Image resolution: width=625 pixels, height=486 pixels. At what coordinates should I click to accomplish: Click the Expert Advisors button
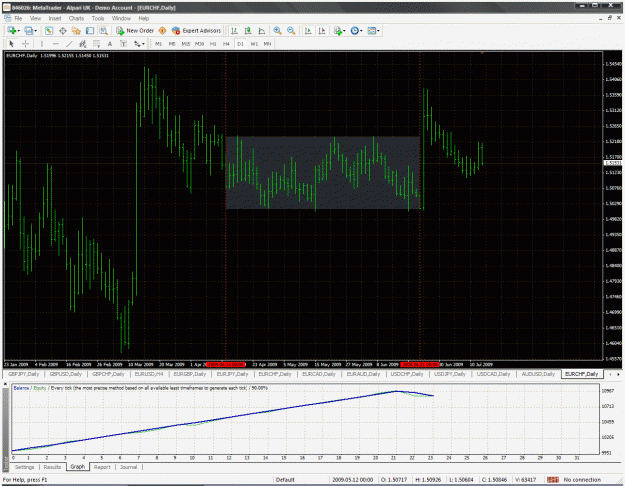tap(196, 31)
